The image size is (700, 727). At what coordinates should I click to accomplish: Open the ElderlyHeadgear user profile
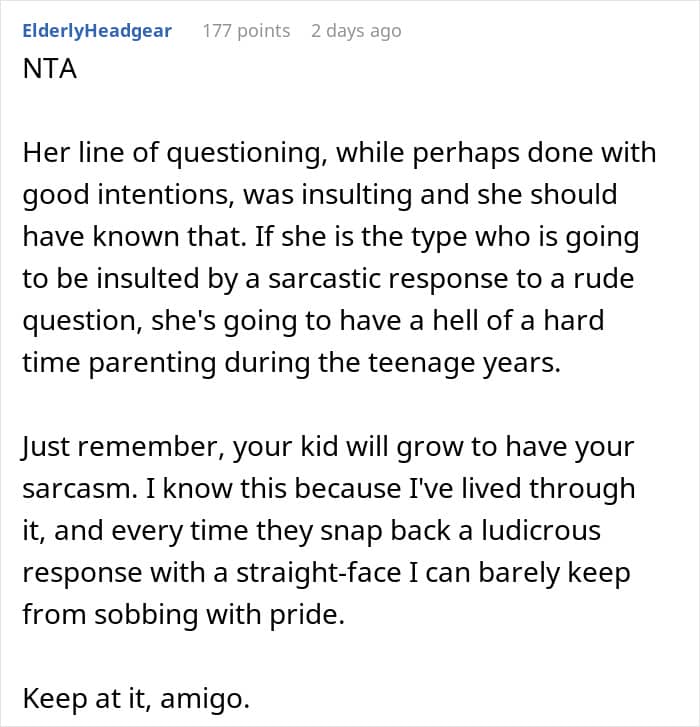(98, 30)
